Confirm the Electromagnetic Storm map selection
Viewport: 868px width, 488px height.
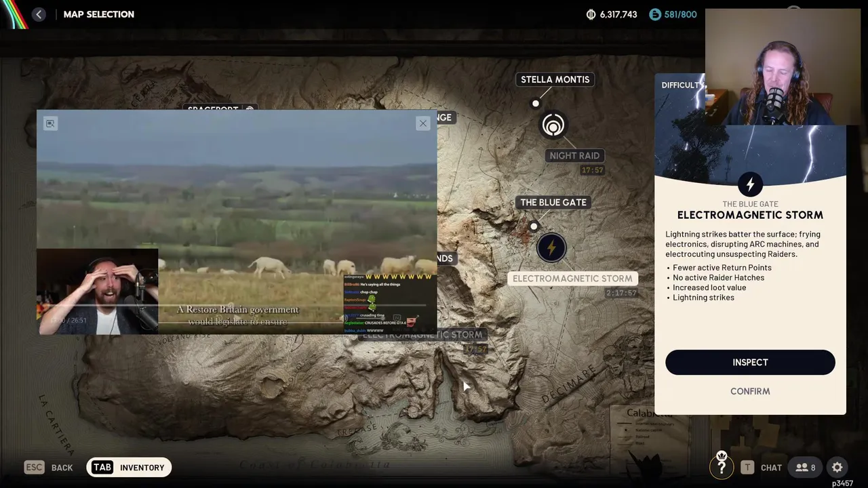tap(750, 391)
